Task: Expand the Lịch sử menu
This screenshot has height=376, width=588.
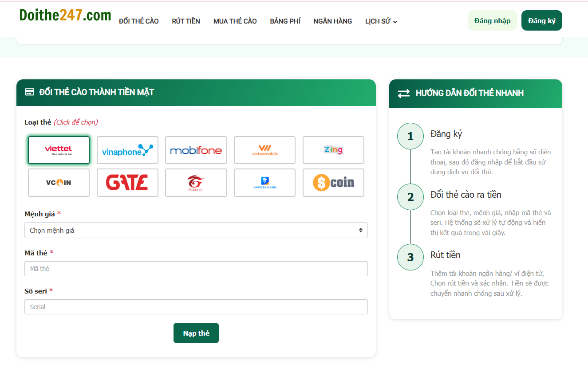Action: pos(381,21)
